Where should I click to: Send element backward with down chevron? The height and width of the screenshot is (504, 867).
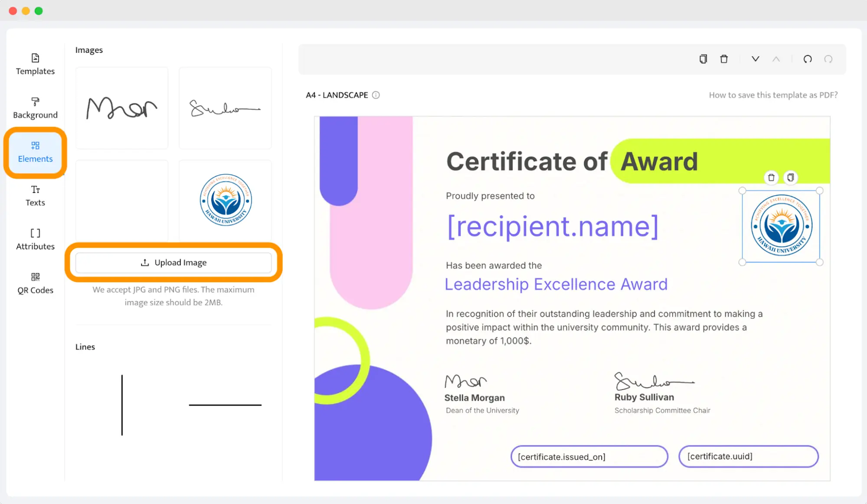tap(755, 59)
